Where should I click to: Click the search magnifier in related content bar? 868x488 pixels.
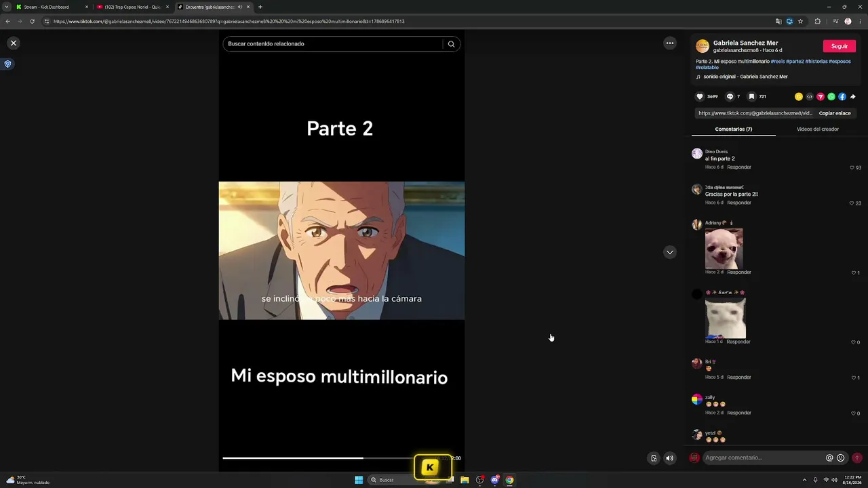pos(452,44)
